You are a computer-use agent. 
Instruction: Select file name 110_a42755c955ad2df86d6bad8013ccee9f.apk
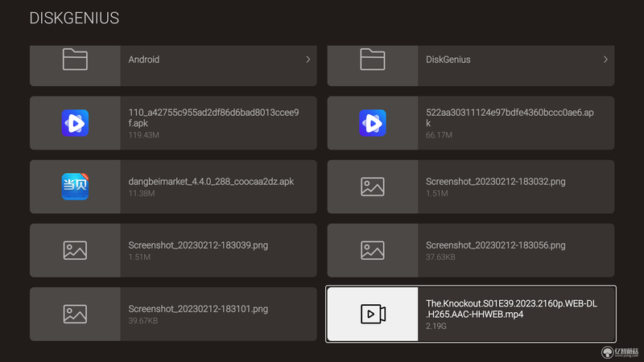tap(213, 117)
